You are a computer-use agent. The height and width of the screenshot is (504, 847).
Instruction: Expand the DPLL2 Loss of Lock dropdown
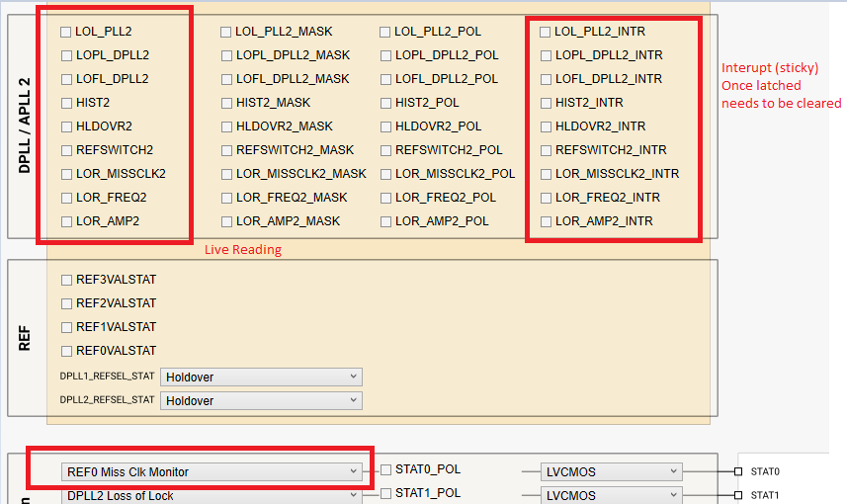point(212,496)
